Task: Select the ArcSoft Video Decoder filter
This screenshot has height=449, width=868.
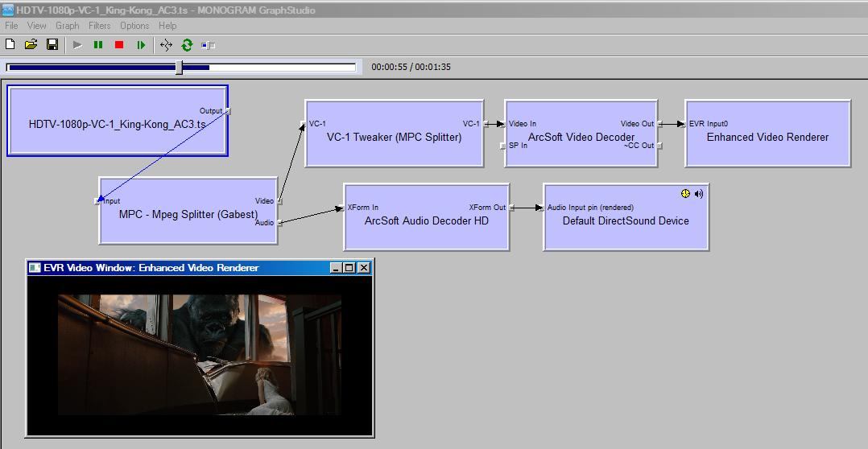Action: [x=581, y=134]
